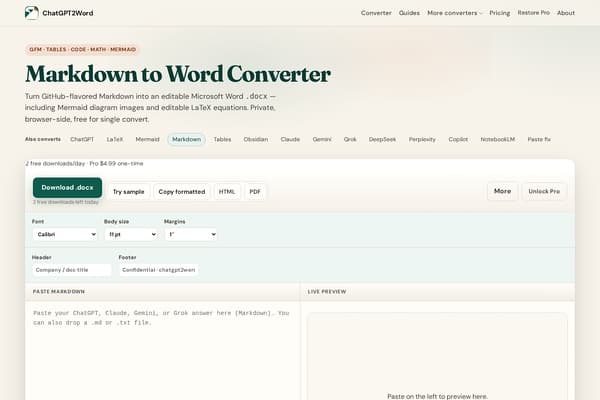The image size is (600, 400).
Task: Click the ChatGPT2Word logo icon
Action: click(32, 13)
